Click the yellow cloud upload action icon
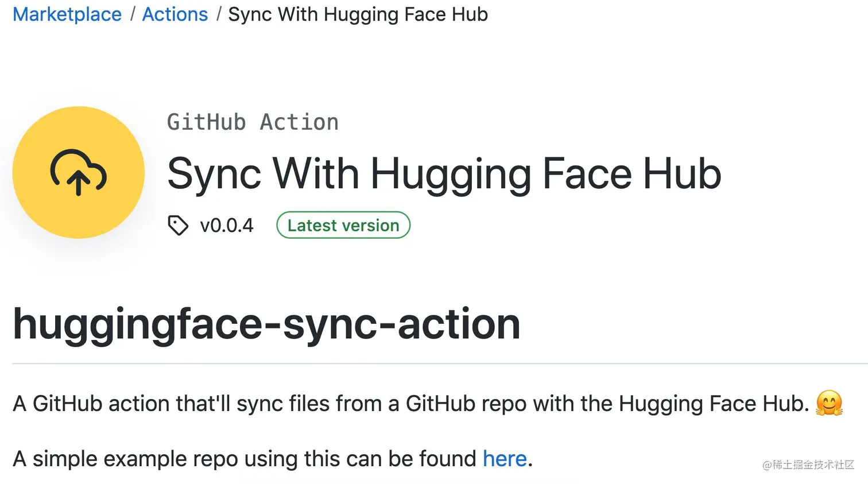 (x=79, y=172)
